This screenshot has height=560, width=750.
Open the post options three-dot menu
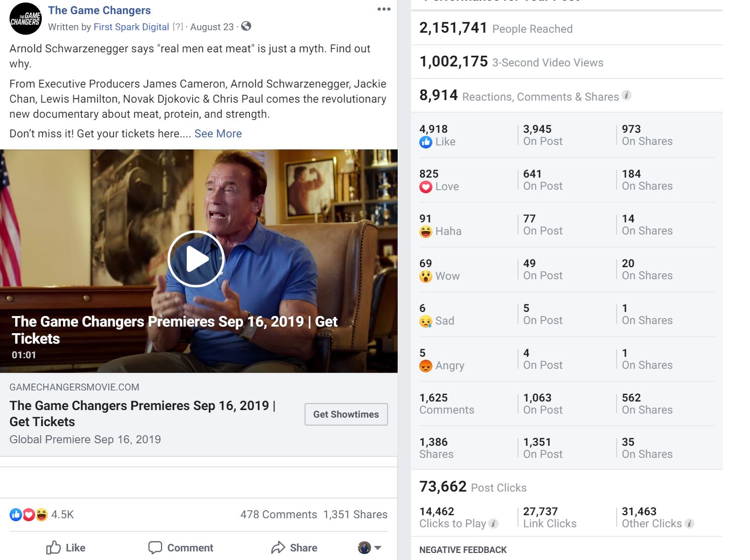[x=384, y=9]
